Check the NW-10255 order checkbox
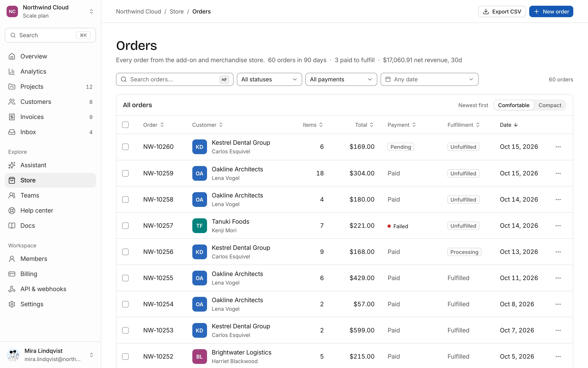The height and width of the screenshot is (368, 588). [125, 278]
